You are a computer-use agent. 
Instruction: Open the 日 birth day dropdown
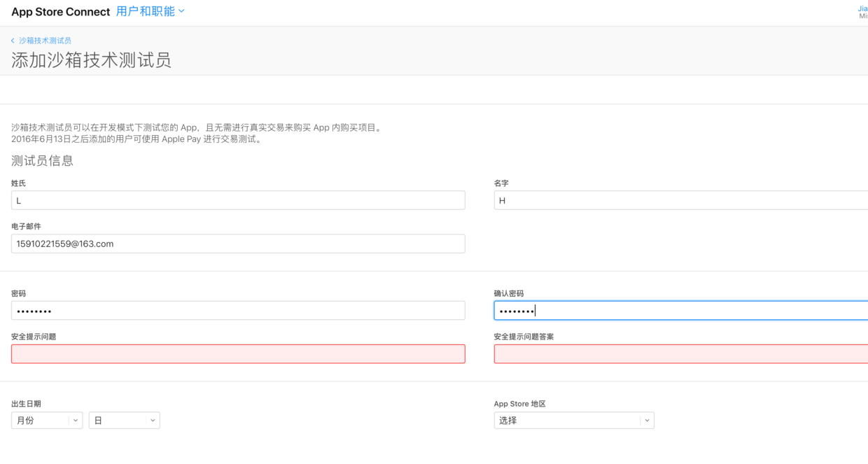coord(125,421)
